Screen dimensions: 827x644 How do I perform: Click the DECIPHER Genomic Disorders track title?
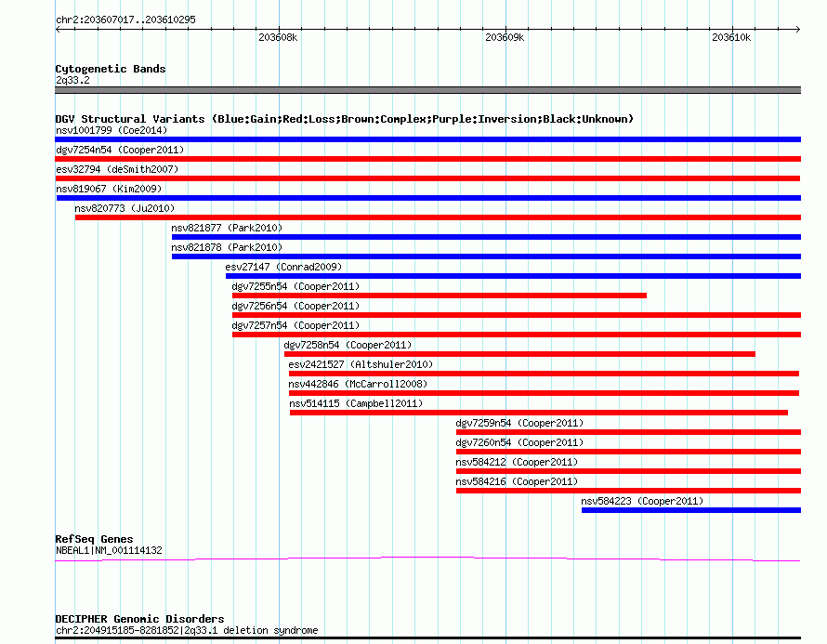point(139,619)
